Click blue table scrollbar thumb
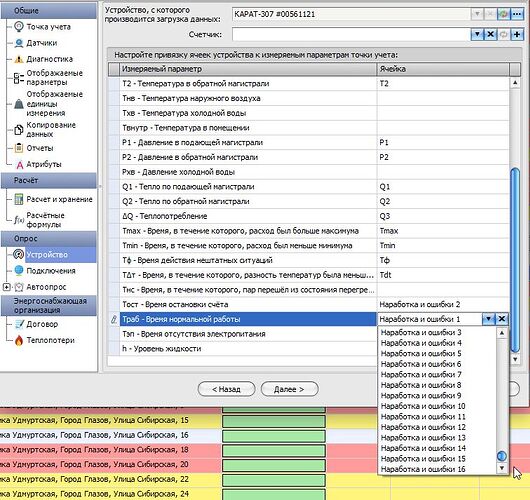Image resolution: width=530 pixels, height=500 pixels. coord(515,260)
